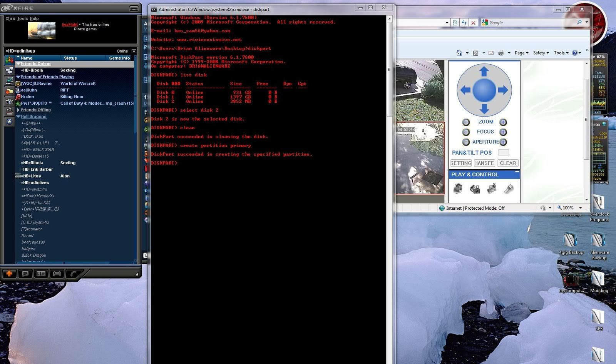Open the Xfire file downloads folder icon
616x364 pixels.
click(x=9, y=91)
